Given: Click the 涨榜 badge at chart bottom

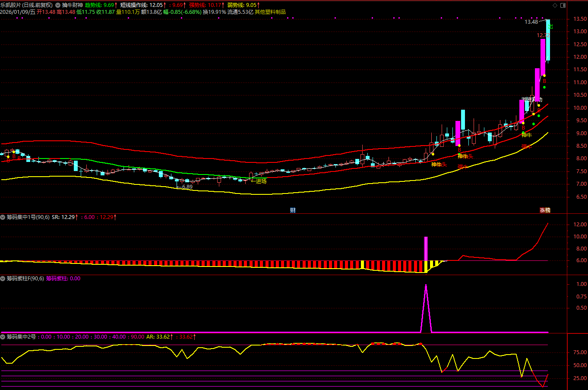Looking at the screenshot, I should tap(545, 210).
